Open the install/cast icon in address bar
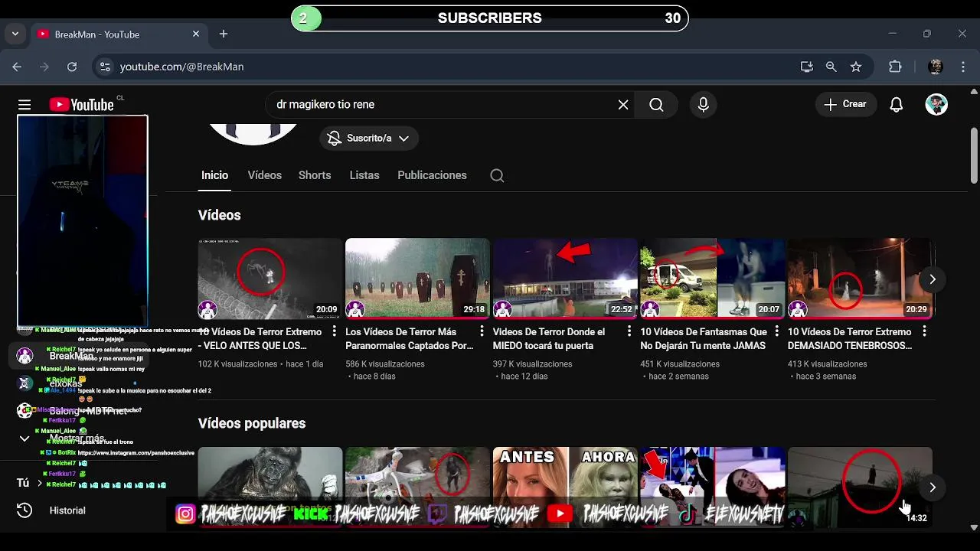Viewport: 980px width, 551px height. 807,67
